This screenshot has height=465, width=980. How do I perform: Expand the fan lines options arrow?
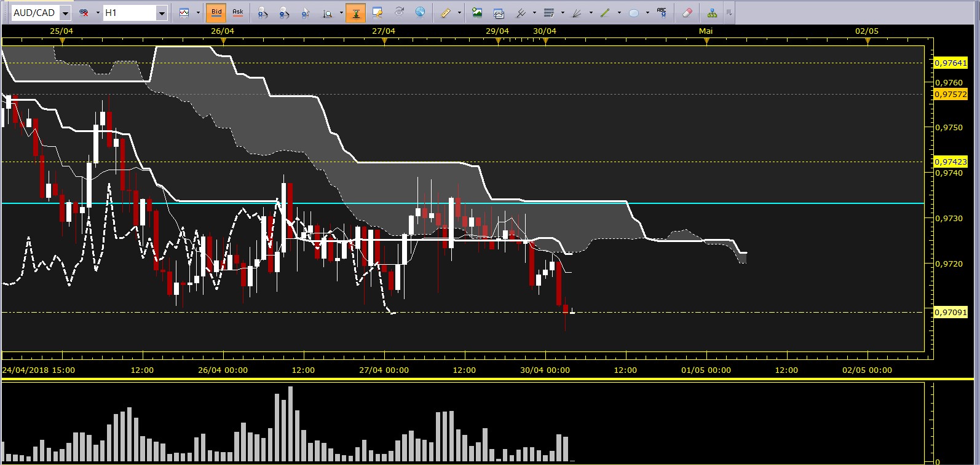click(591, 13)
